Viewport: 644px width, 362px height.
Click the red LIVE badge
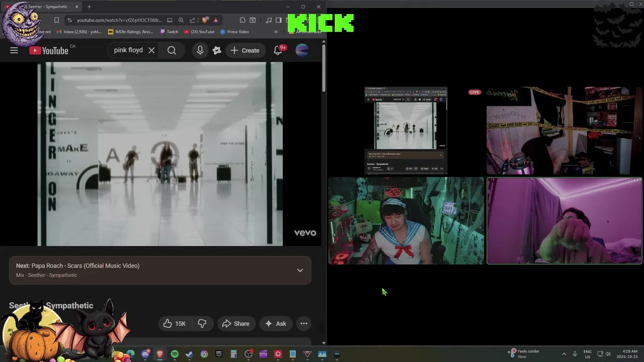pos(474,92)
